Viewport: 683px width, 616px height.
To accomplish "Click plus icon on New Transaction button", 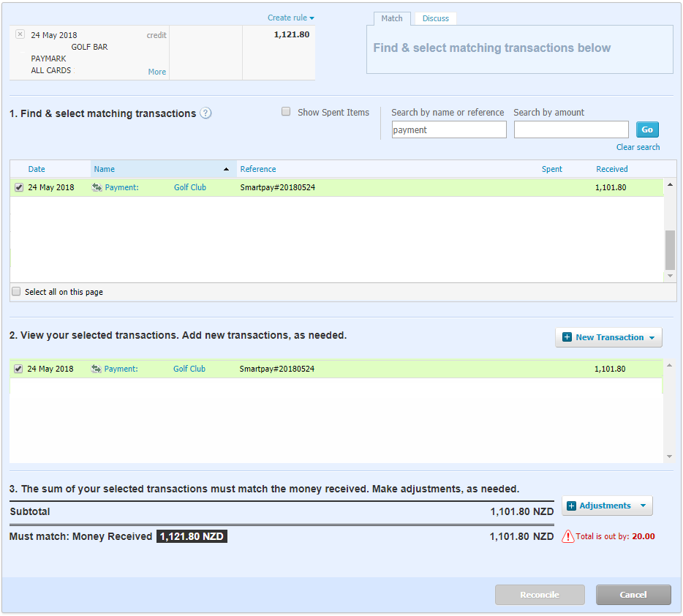I will (567, 337).
